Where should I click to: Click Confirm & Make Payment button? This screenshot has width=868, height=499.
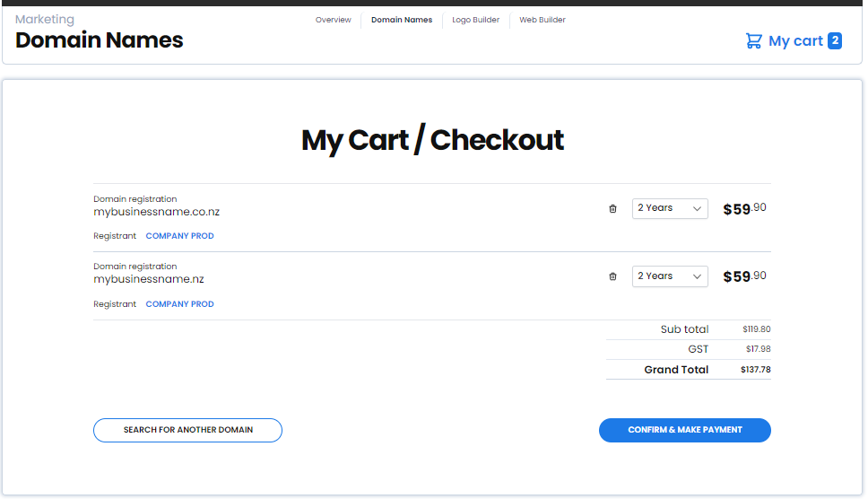[685, 430]
